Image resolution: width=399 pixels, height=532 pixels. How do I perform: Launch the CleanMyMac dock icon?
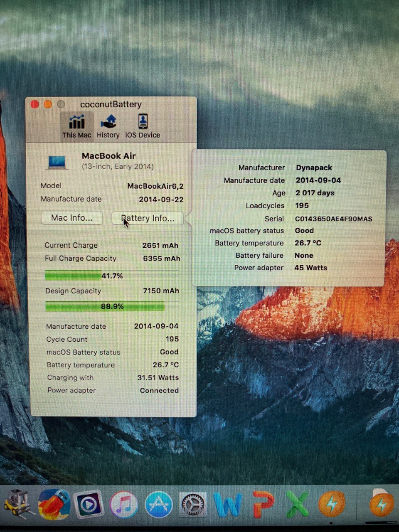tap(54, 505)
